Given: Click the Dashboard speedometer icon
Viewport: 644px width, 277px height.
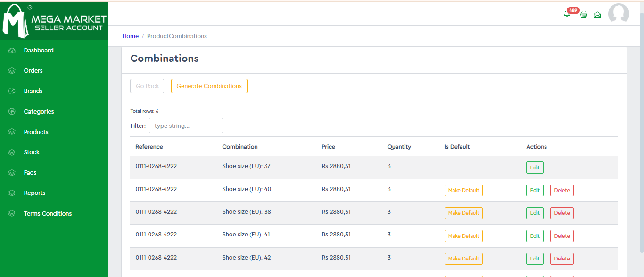Looking at the screenshot, I should (12, 50).
